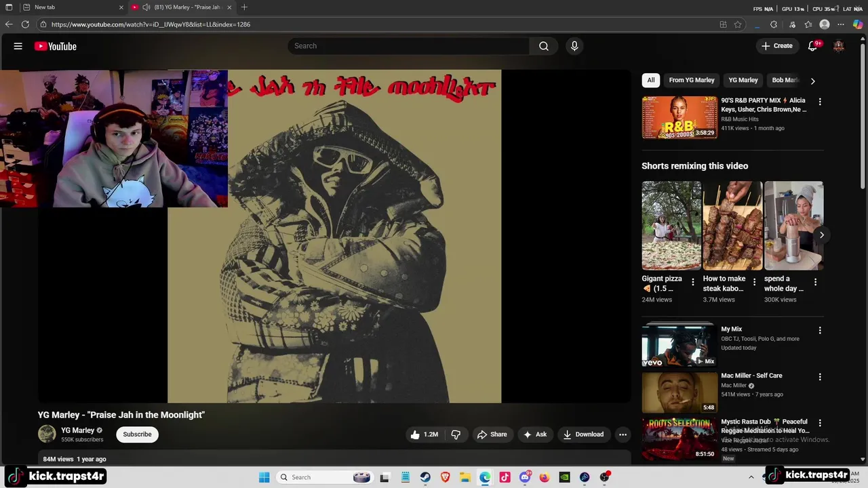Select the From YG Marley chip
Image resolution: width=868 pixels, height=488 pixels.
692,80
